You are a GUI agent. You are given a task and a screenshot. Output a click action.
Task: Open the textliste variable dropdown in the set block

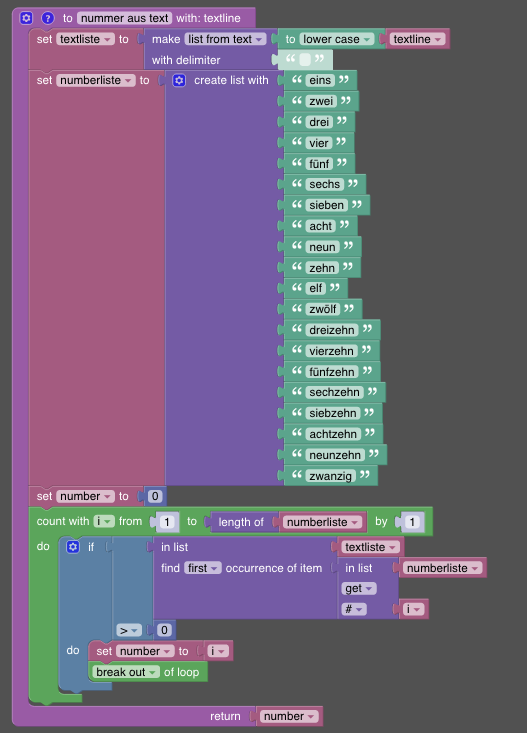click(86, 39)
